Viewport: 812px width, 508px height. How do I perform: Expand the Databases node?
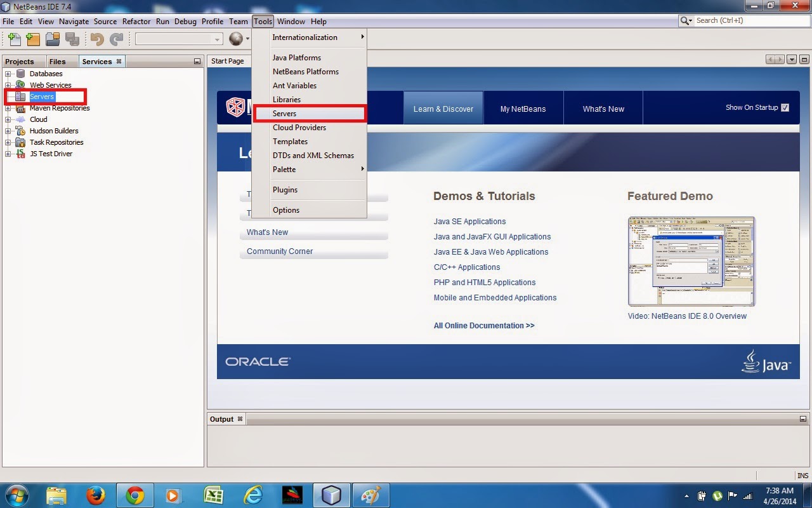coord(8,74)
